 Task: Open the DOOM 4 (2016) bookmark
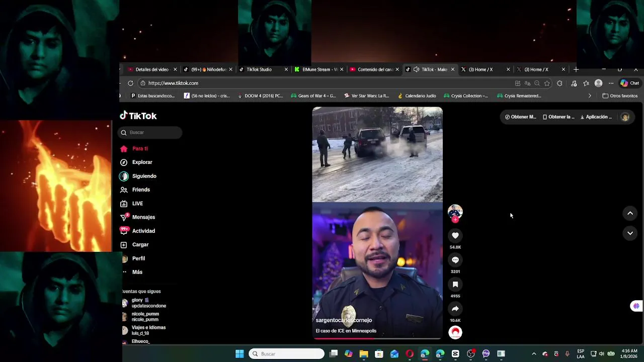click(260, 96)
